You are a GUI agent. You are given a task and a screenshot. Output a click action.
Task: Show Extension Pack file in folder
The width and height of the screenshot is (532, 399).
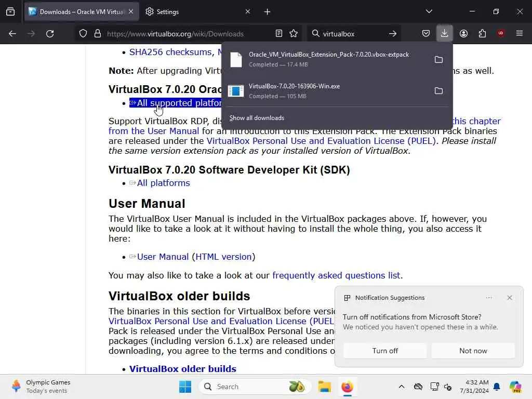click(x=438, y=59)
